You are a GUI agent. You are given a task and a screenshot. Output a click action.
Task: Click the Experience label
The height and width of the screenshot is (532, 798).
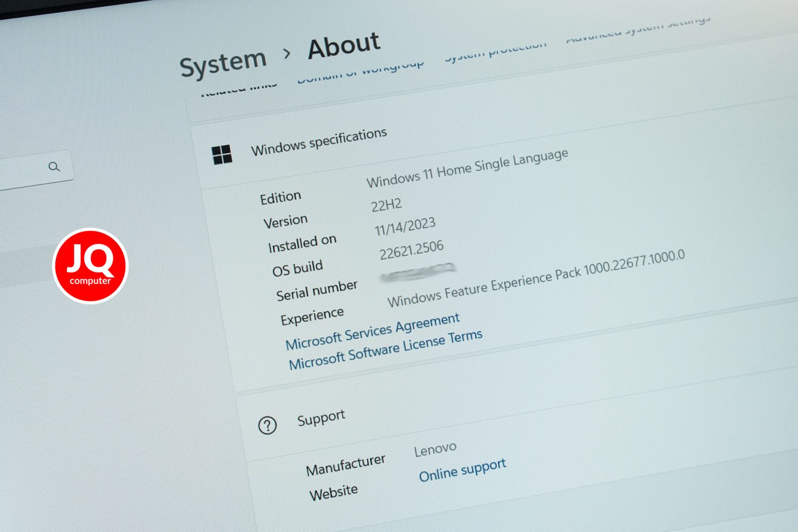coord(312,317)
